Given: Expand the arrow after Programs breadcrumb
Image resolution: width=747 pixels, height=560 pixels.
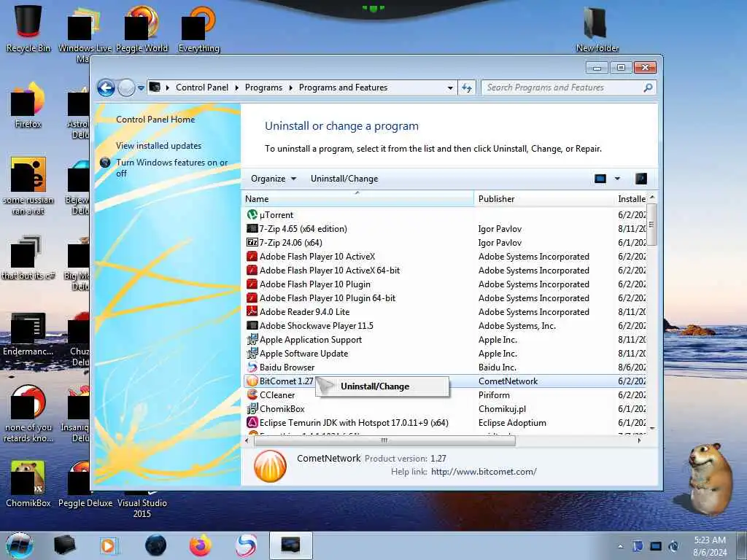Looking at the screenshot, I should pyautogui.click(x=290, y=87).
